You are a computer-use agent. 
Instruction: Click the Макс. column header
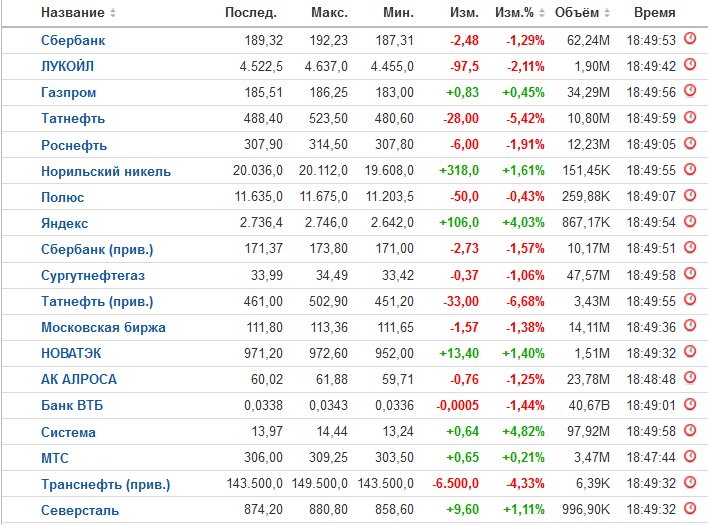(x=329, y=13)
